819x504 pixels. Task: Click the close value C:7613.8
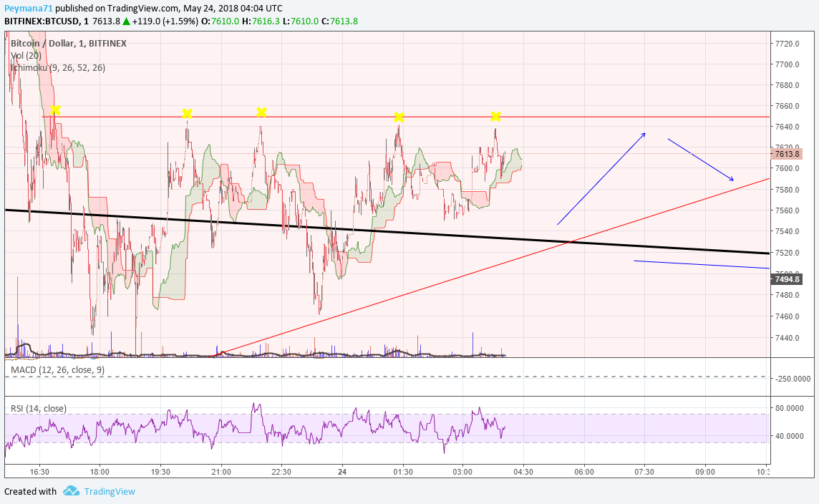[x=339, y=21]
